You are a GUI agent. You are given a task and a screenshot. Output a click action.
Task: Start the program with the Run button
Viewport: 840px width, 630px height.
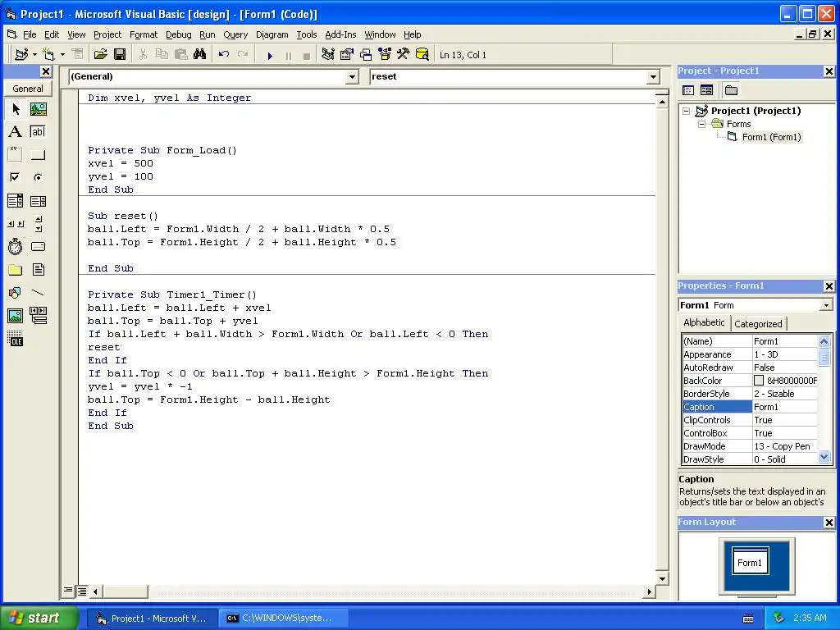270,55
